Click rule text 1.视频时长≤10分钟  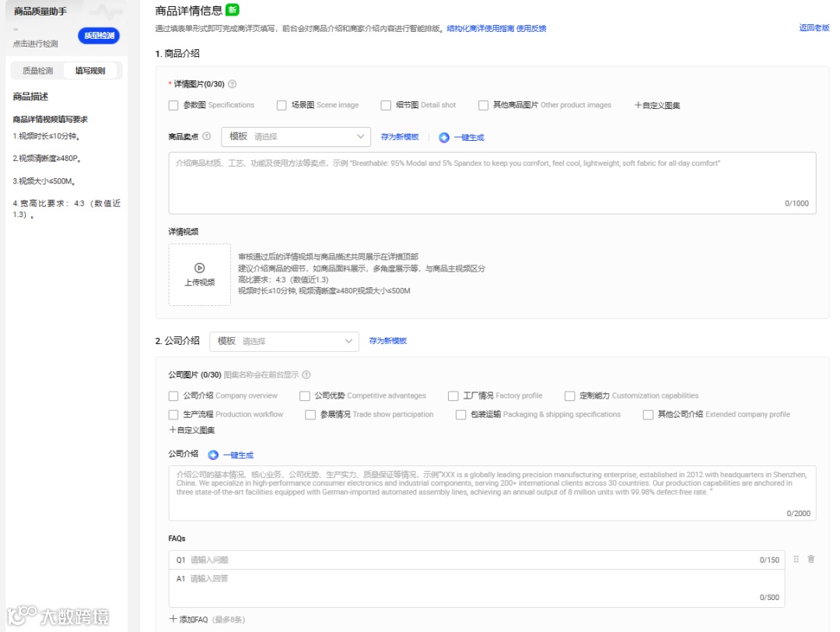point(47,136)
